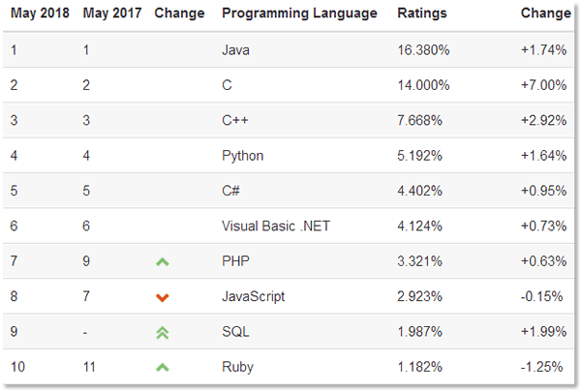Click the JavaScript language name
Viewport: 581px width, 392px height.
click(253, 296)
